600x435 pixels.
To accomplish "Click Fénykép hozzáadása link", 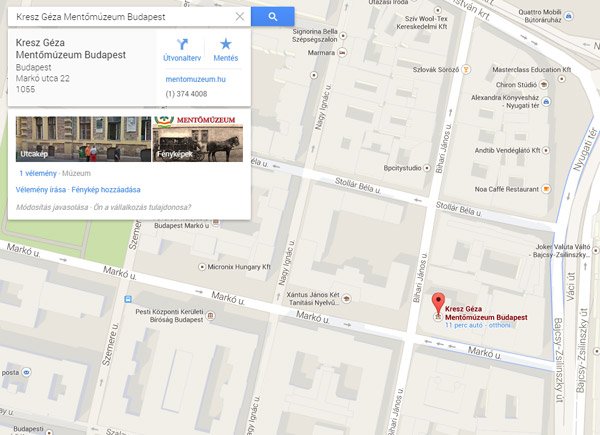I will pos(106,190).
